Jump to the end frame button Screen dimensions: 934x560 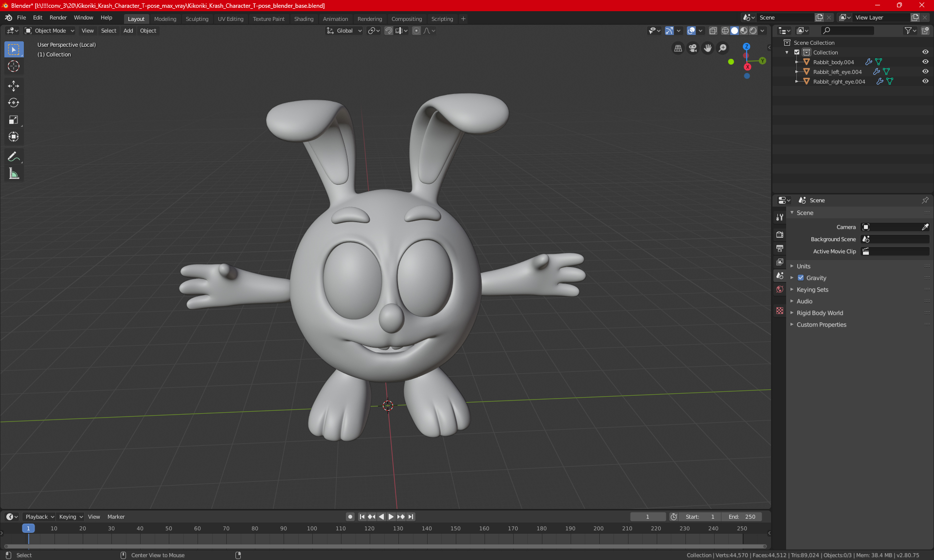point(411,517)
